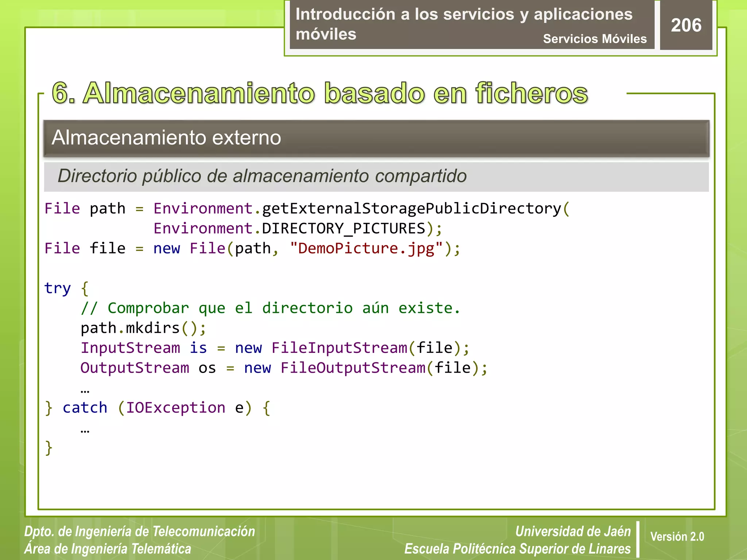Select comment '// Comprobar que el directorio aún existe.'
Viewport: 747px width, 560px height.
click(270, 308)
